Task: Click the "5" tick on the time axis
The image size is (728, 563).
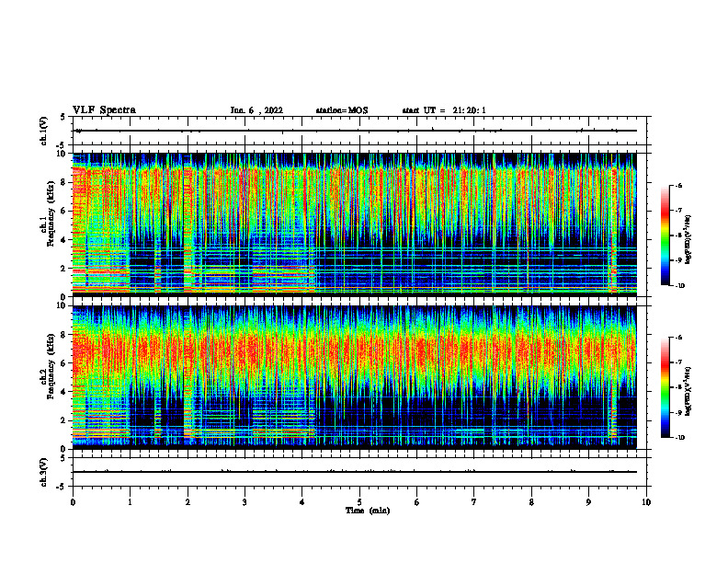Action: tap(359, 502)
